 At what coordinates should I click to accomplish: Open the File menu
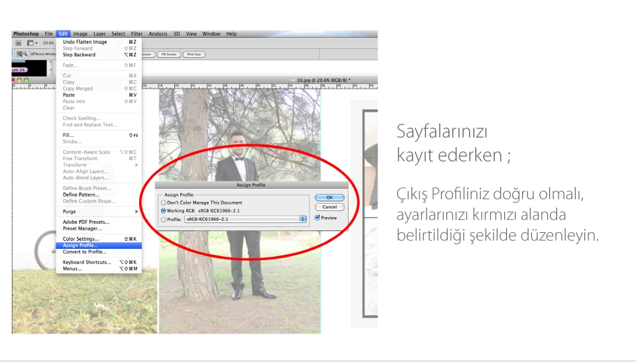[48, 34]
